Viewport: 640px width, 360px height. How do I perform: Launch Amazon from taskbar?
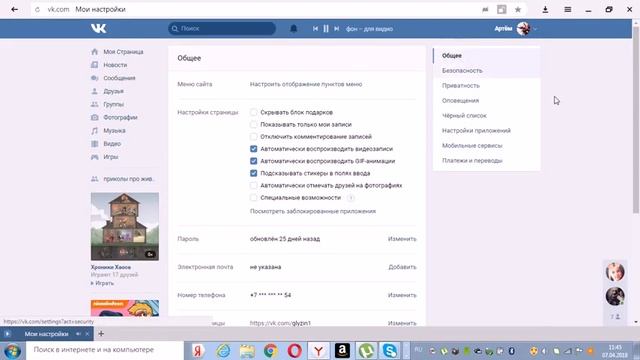coord(342,351)
